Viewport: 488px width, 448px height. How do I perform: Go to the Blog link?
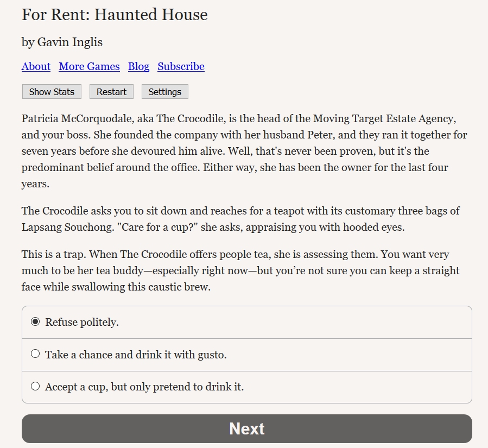pos(138,66)
